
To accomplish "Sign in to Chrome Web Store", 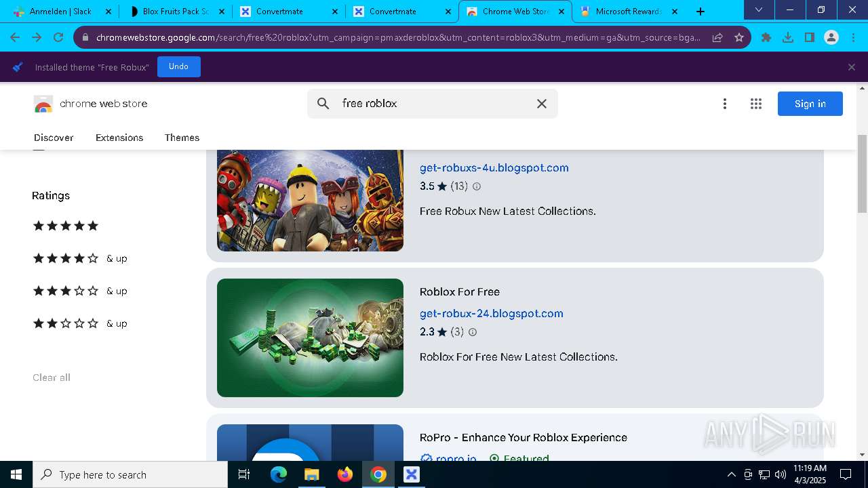I will 810,104.
